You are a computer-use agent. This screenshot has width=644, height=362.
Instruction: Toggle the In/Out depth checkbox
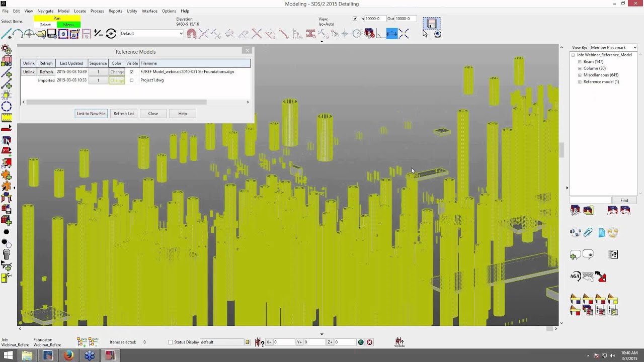pyautogui.click(x=355, y=19)
